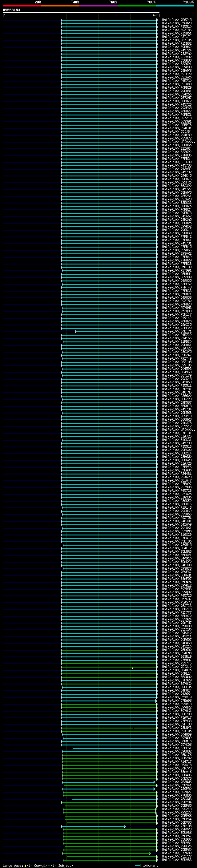The height and width of the screenshot is (868, 197).
Task: Open hit UniRef100_A7Y6H0
Action: tap(176, 853)
